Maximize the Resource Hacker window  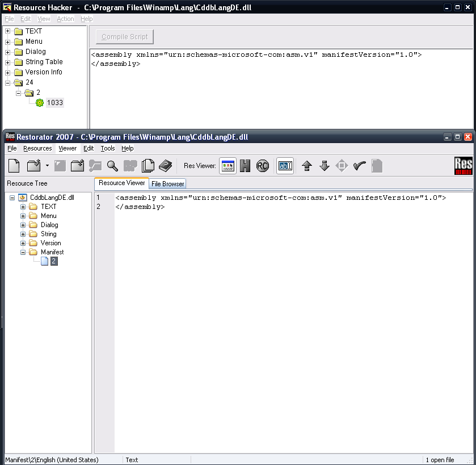coord(457,7)
